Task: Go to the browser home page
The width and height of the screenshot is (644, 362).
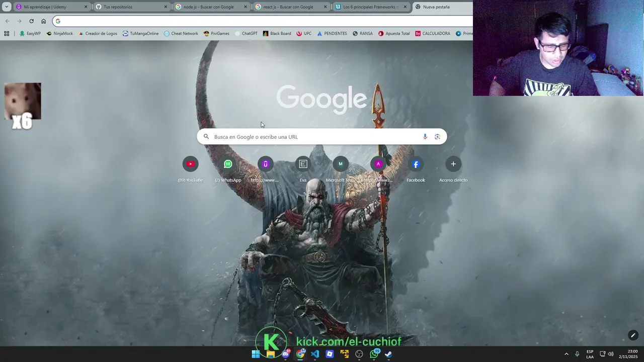Action: 43,21
